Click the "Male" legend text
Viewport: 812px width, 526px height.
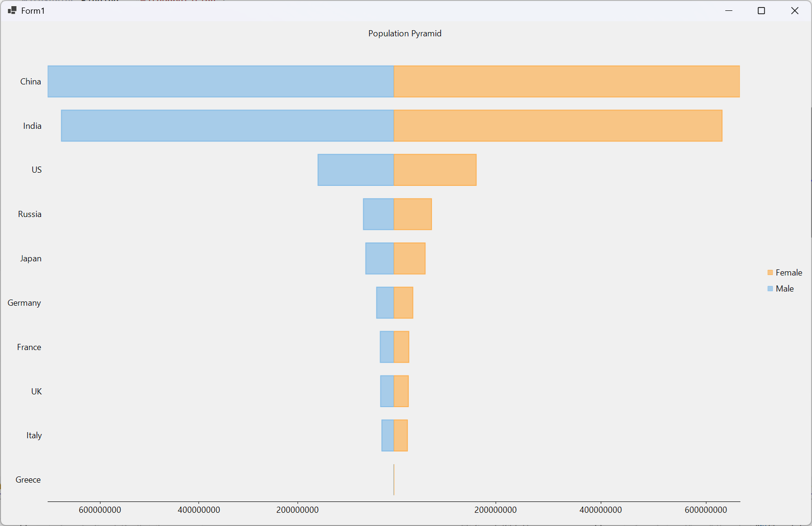[785, 288]
